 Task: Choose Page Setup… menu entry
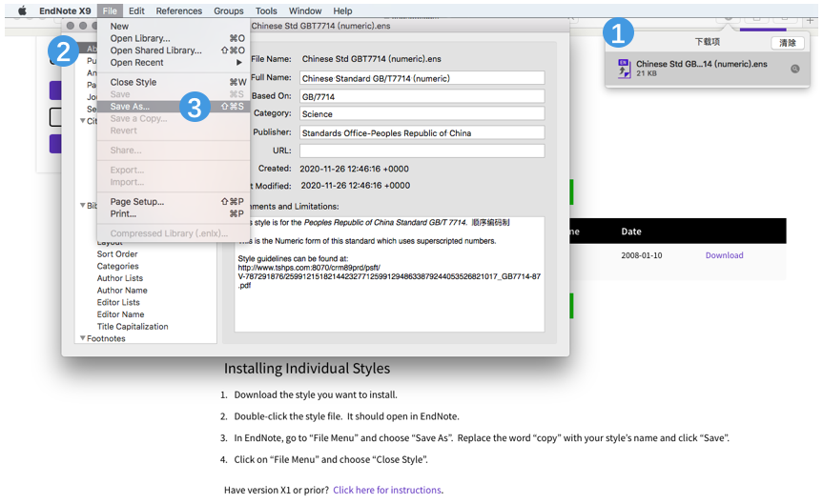pos(137,202)
